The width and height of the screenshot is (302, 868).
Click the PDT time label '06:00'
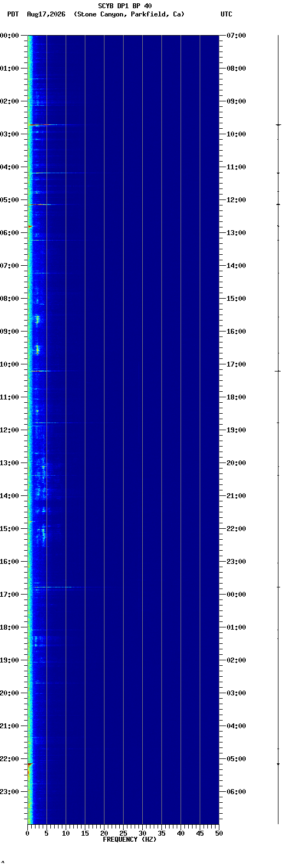[x=10, y=233]
